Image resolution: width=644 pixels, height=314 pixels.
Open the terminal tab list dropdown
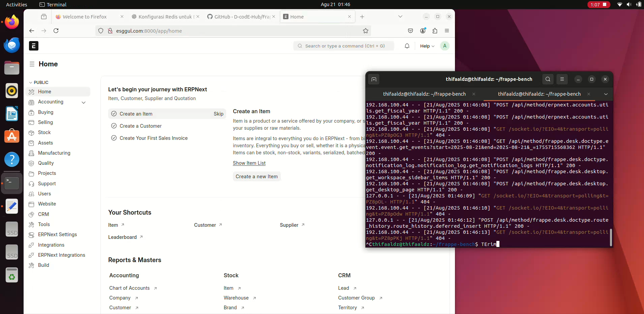click(x=606, y=94)
